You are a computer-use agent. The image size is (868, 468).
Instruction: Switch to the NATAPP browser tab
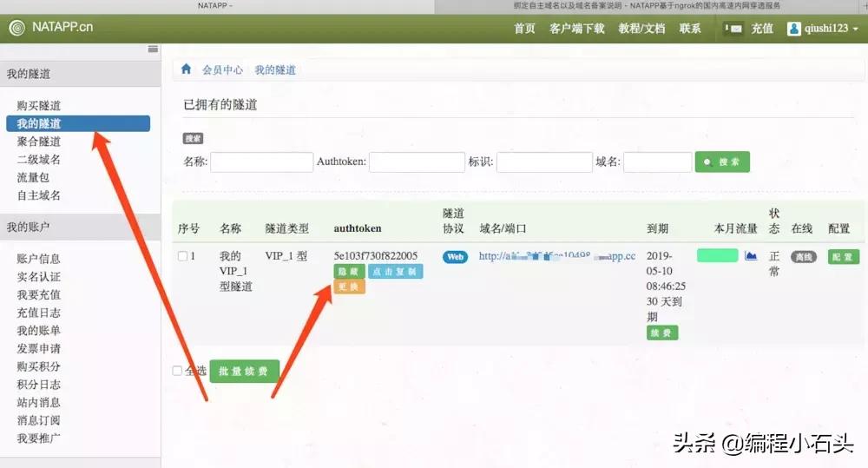(x=216, y=6)
